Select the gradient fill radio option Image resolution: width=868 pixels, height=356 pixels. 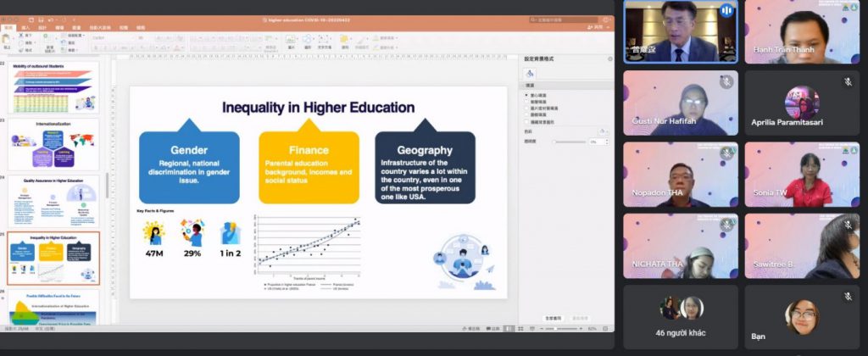tap(526, 102)
